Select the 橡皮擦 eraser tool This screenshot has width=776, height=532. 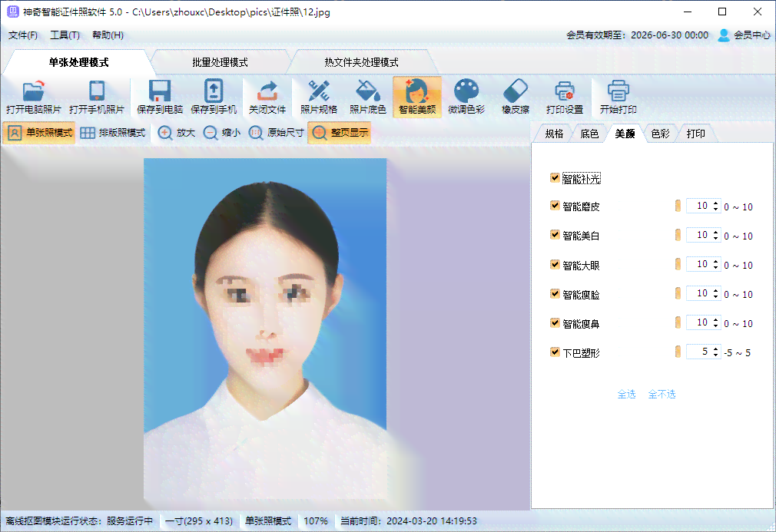tap(516, 97)
